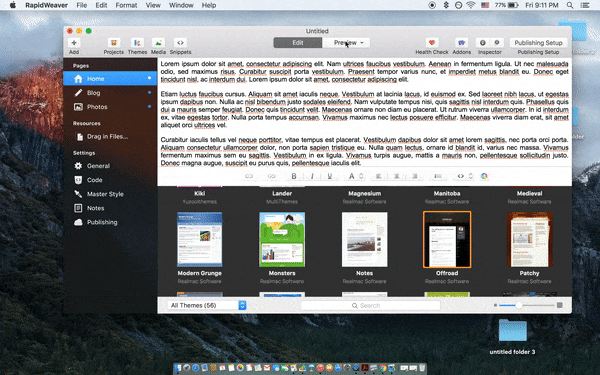This screenshot has height=375, width=600.
Task: Open the Snippets icon
Action: [x=180, y=42]
